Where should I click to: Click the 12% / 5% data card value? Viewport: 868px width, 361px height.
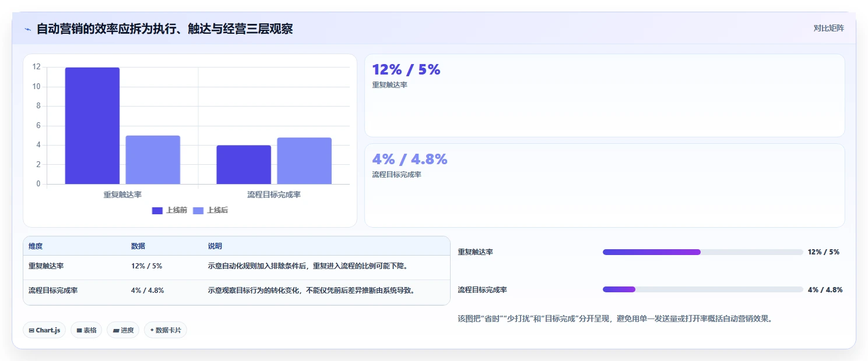coord(406,70)
